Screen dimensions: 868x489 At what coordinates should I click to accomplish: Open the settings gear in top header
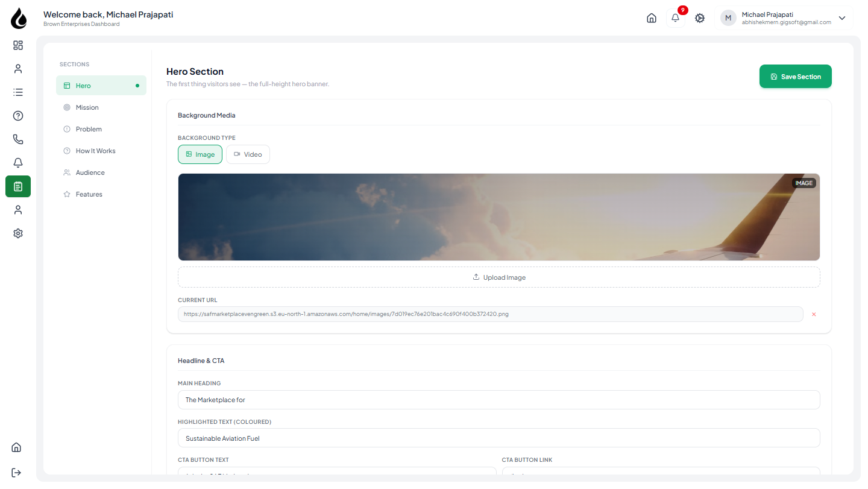coord(700,18)
